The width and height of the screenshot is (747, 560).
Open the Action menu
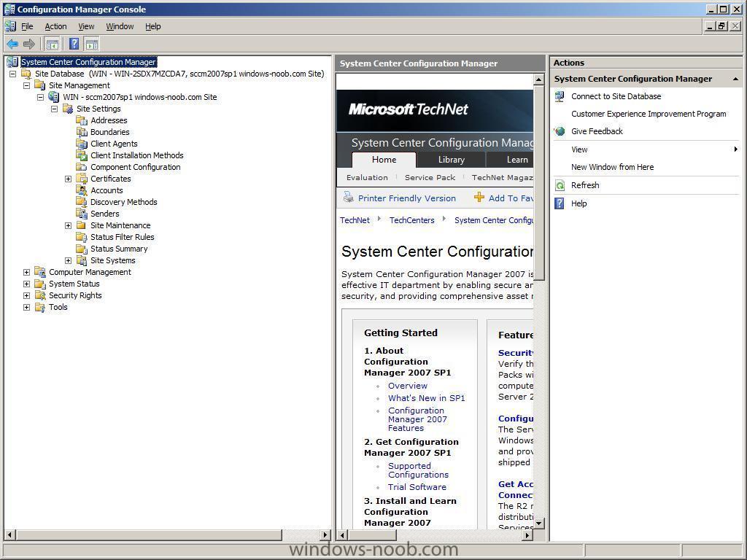[55, 26]
